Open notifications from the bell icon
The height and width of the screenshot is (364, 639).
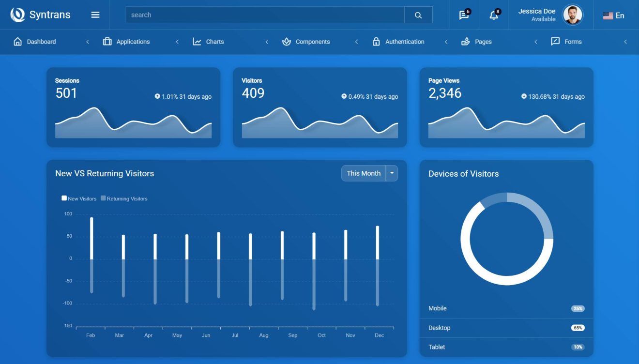pyautogui.click(x=494, y=15)
